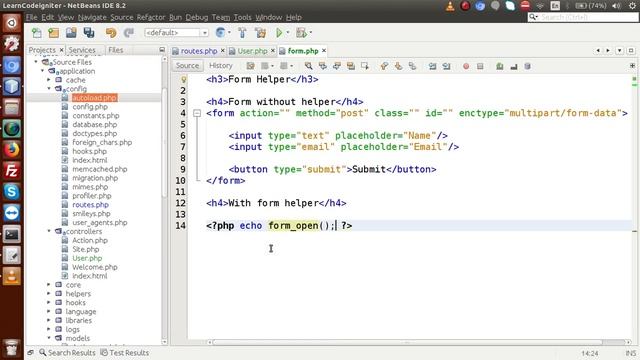Select user_agents.php in the config folder

click(100, 222)
